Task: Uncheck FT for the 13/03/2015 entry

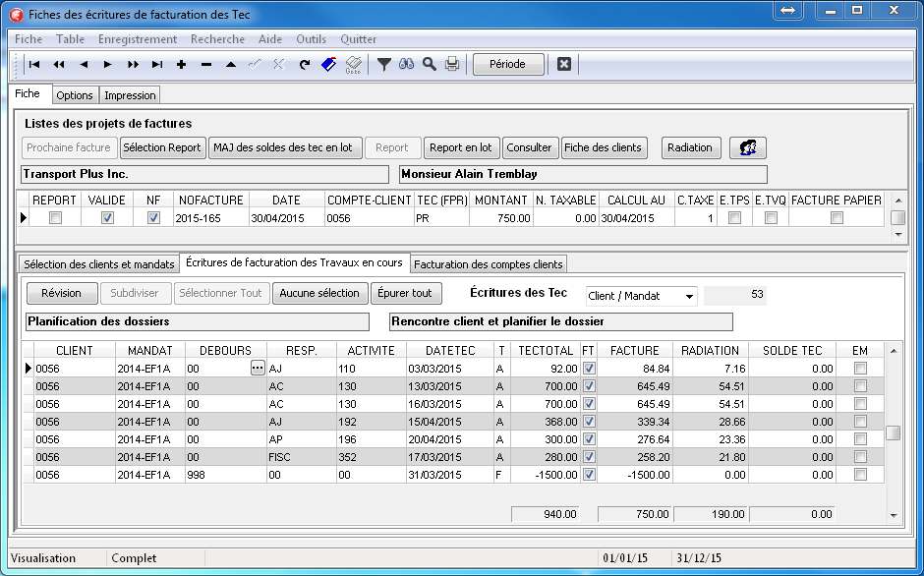Action: coord(589,386)
